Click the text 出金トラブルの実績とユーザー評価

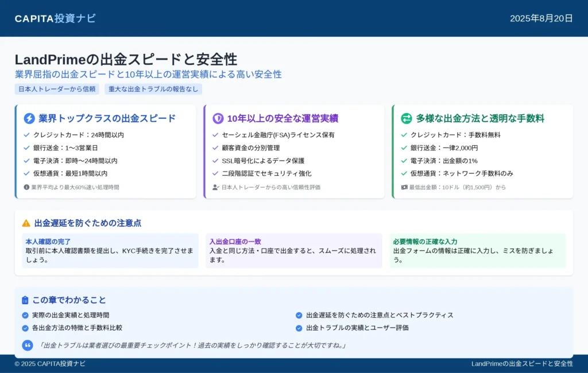[357, 328]
